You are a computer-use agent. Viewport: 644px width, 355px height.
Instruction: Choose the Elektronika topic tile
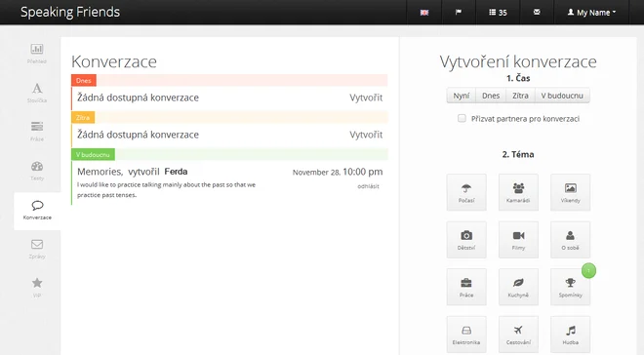[x=466, y=335]
